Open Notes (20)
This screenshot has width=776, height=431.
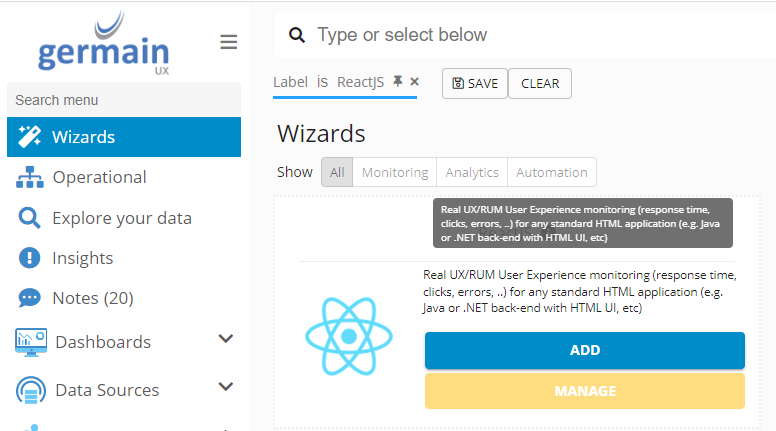(x=92, y=298)
